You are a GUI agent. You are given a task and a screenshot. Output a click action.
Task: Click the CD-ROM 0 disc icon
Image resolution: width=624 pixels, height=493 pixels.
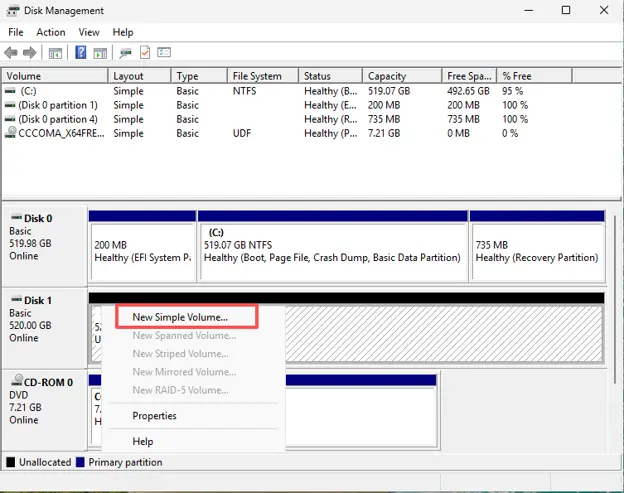(x=17, y=380)
